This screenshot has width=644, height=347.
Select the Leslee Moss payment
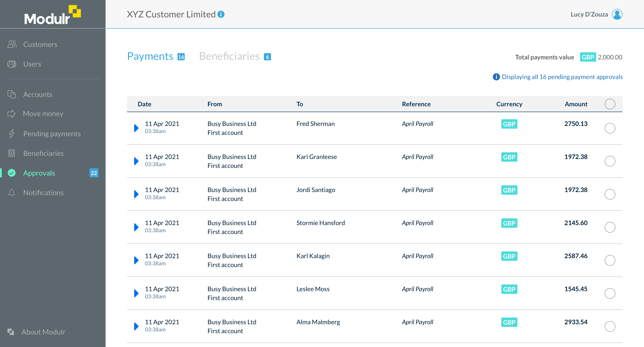[610, 293]
